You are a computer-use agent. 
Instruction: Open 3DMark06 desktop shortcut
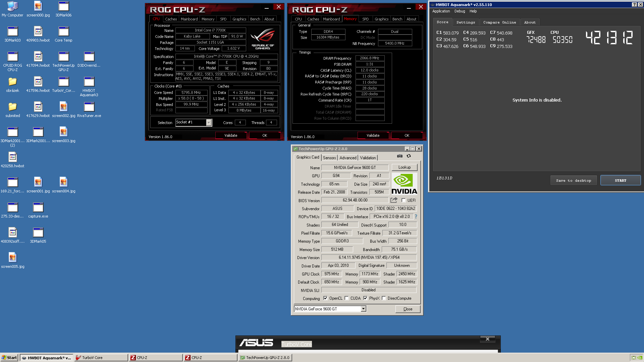click(x=63, y=9)
